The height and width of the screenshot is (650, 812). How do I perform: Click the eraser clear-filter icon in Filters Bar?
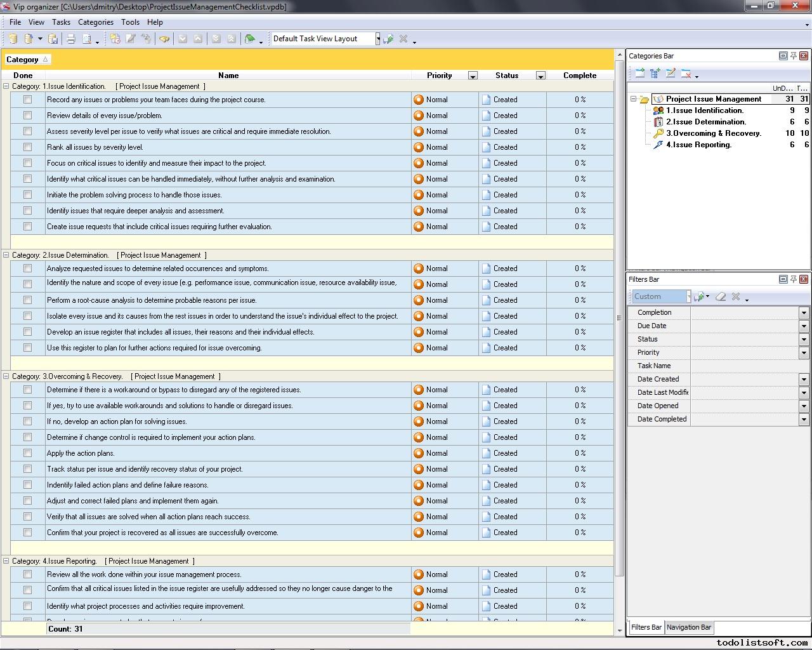(721, 296)
